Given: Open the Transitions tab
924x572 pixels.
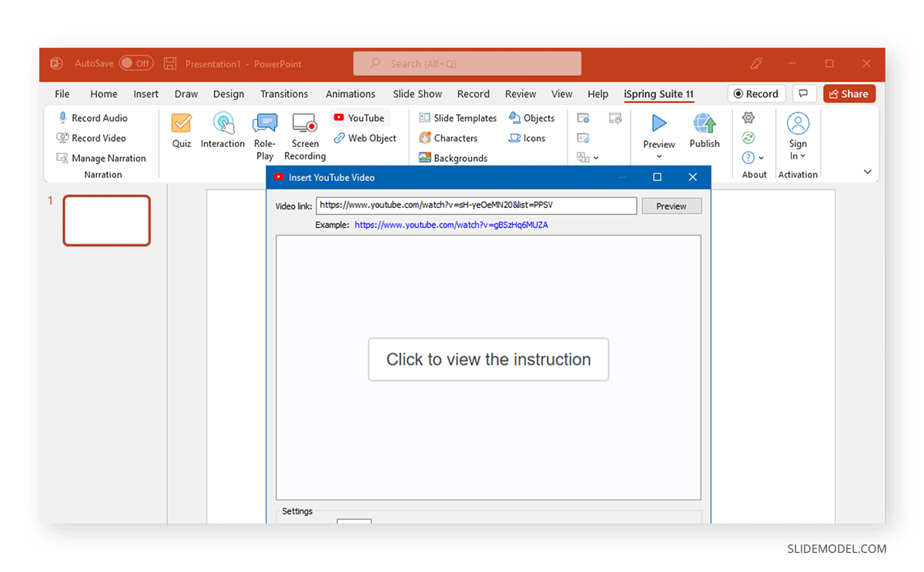Looking at the screenshot, I should tap(284, 94).
